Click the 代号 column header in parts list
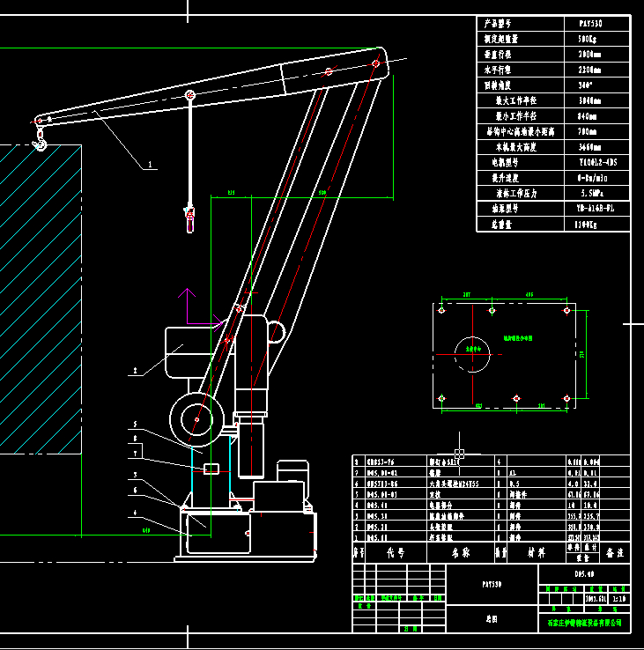The width and height of the screenshot is (644, 650). (396, 552)
